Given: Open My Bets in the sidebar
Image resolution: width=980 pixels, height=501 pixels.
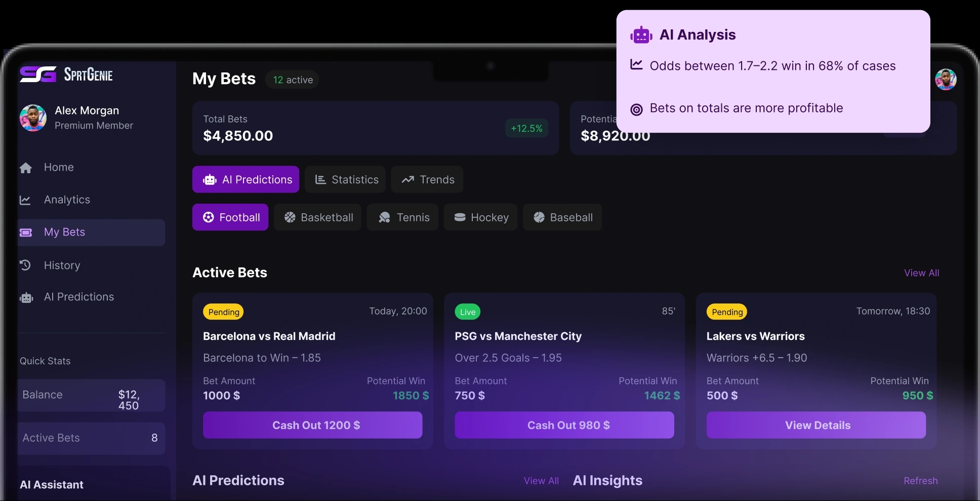Looking at the screenshot, I should click(92, 233).
